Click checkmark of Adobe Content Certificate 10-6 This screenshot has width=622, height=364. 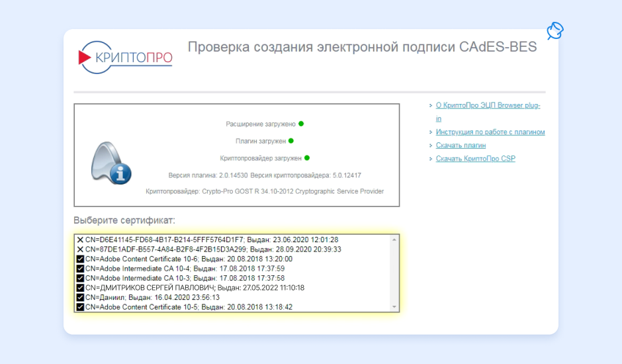(x=80, y=259)
